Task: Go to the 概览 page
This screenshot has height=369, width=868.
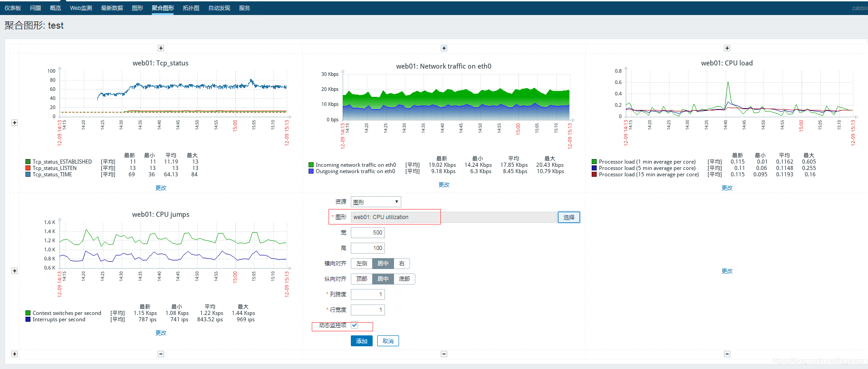Action: click(x=55, y=8)
